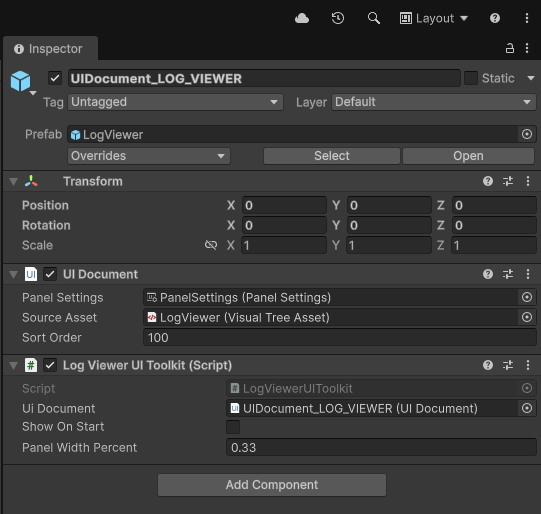Open Transform help reference icon
Screen dimensions: 541x514
[x=488, y=181]
